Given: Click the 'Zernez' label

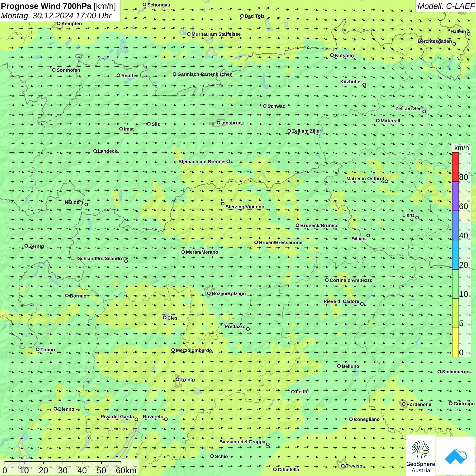Looking at the screenshot, I should point(37,246).
